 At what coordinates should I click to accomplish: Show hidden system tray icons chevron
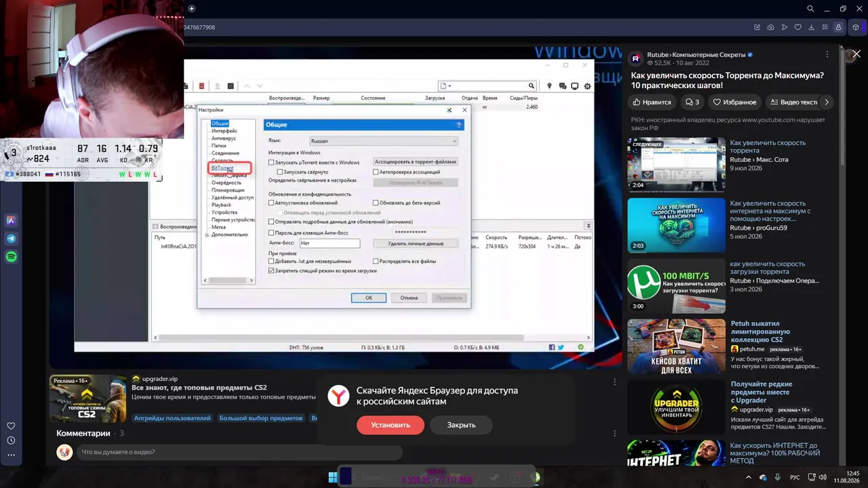(749, 477)
